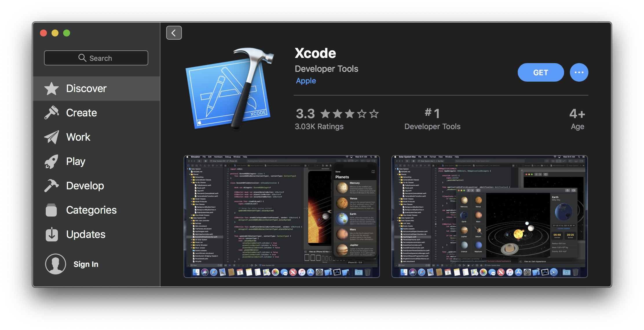Click the magnifier icon in the search bar
This screenshot has height=330, width=644.
tap(82, 58)
